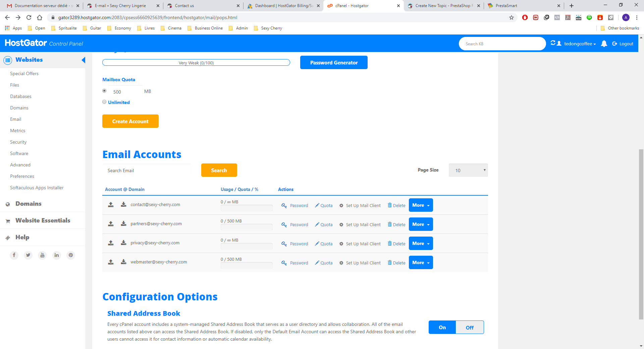Bookmark this page with star icon
This screenshot has width=644, height=349.
tap(512, 17)
